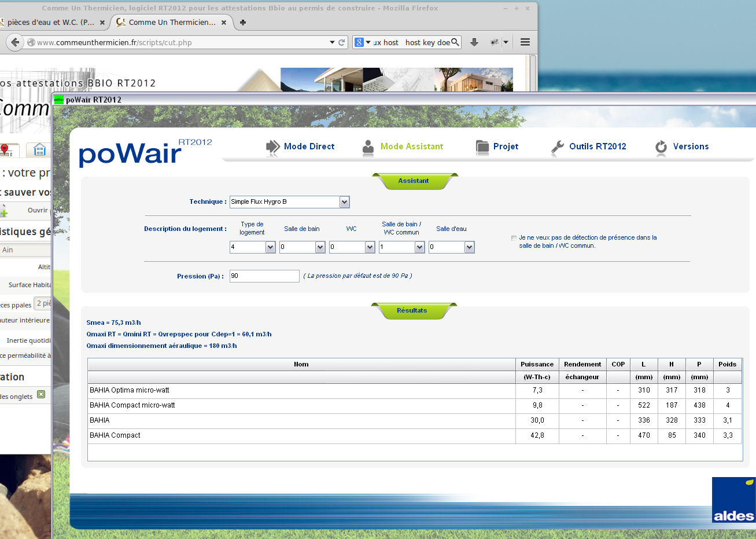Switch to Mode Assistant
This screenshot has width=756, height=539.
point(412,146)
